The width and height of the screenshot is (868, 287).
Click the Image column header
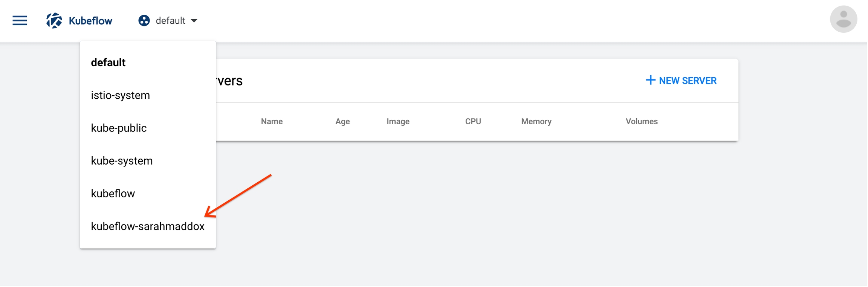pos(398,121)
